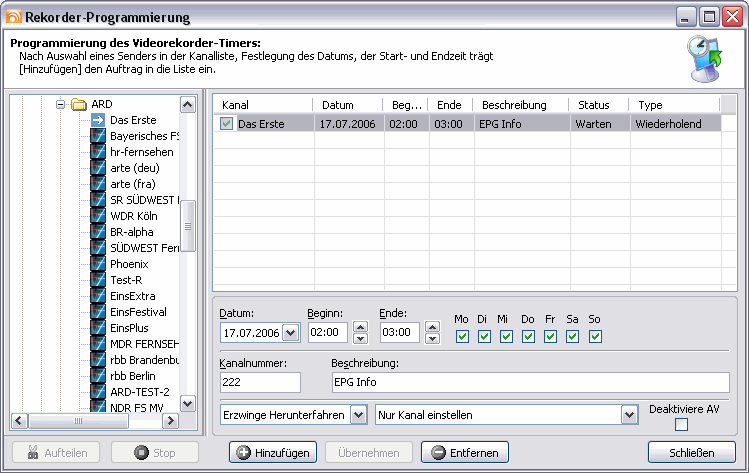Enable the Deaktiviere AV checkbox

click(x=682, y=425)
